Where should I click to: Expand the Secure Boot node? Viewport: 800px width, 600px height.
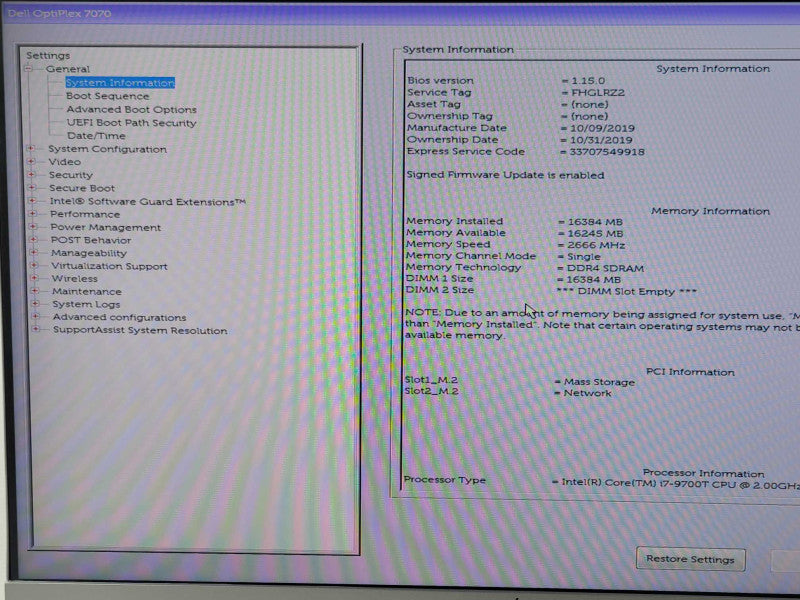(32, 188)
